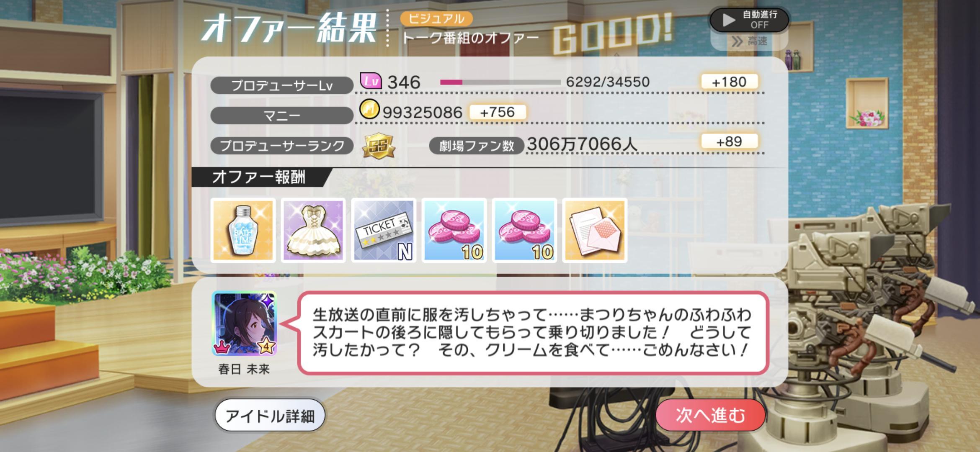Tap the SS producer rank badge
Viewport: 980px width, 452px height.
coord(379,146)
